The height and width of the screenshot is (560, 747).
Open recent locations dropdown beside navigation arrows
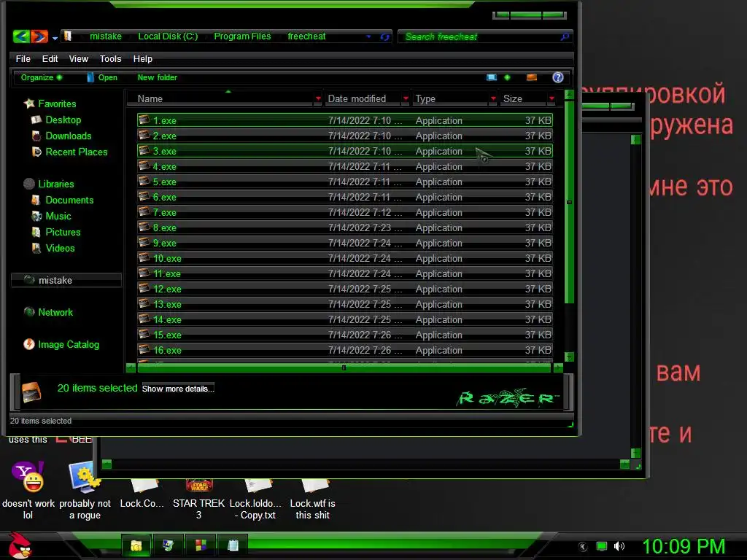coord(55,38)
